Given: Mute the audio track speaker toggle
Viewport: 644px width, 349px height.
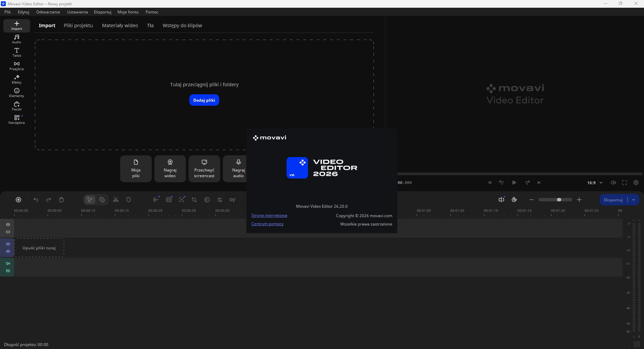Looking at the screenshot, I should coord(8,263).
